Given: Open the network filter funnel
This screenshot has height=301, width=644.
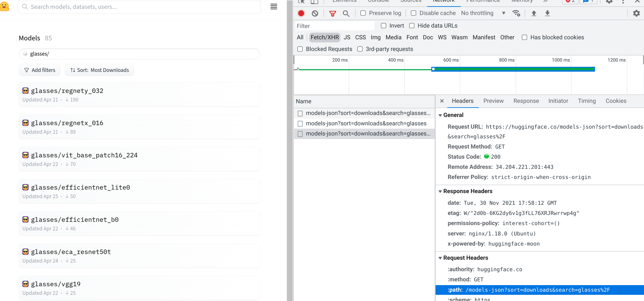Looking at the screenshot, I should [333, 13].
